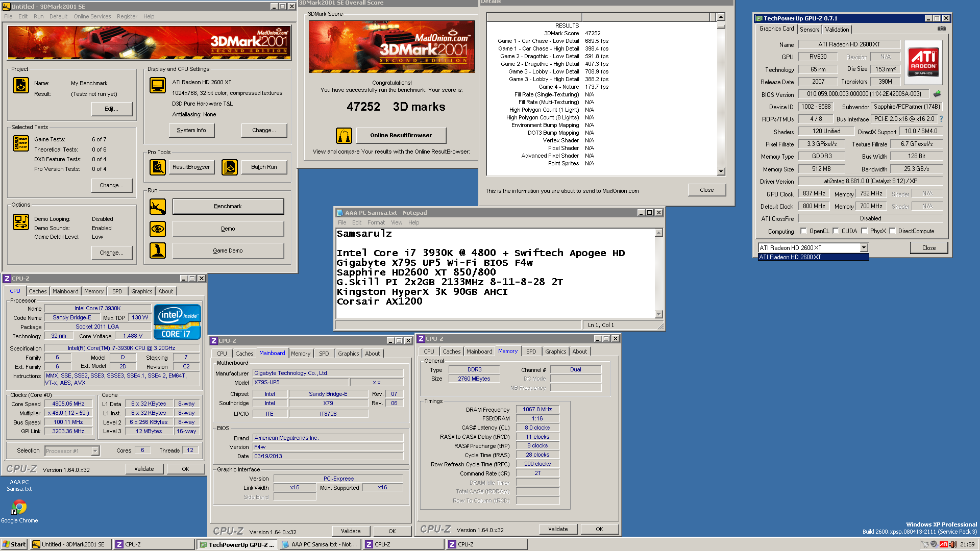Click the Online ResultBrowser button
This screenshot has height=551, width=980.
(x=401, y=135)
